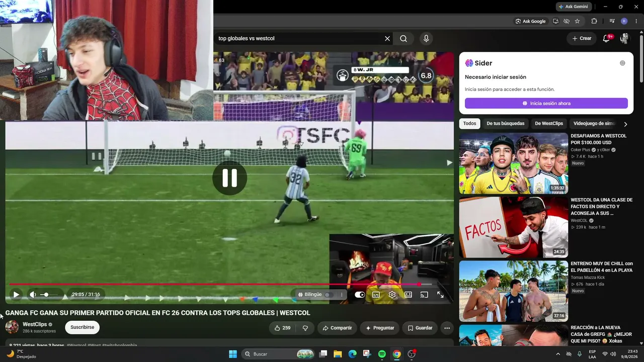Open the Chrome three-dot menu

tap(635, 21)
